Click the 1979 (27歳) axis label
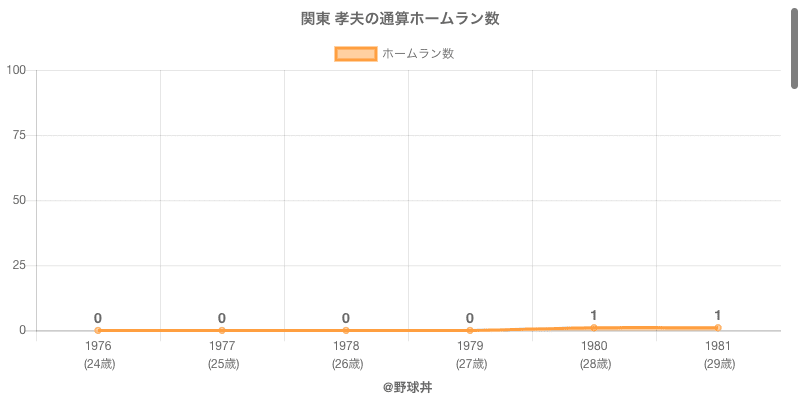 470,354
